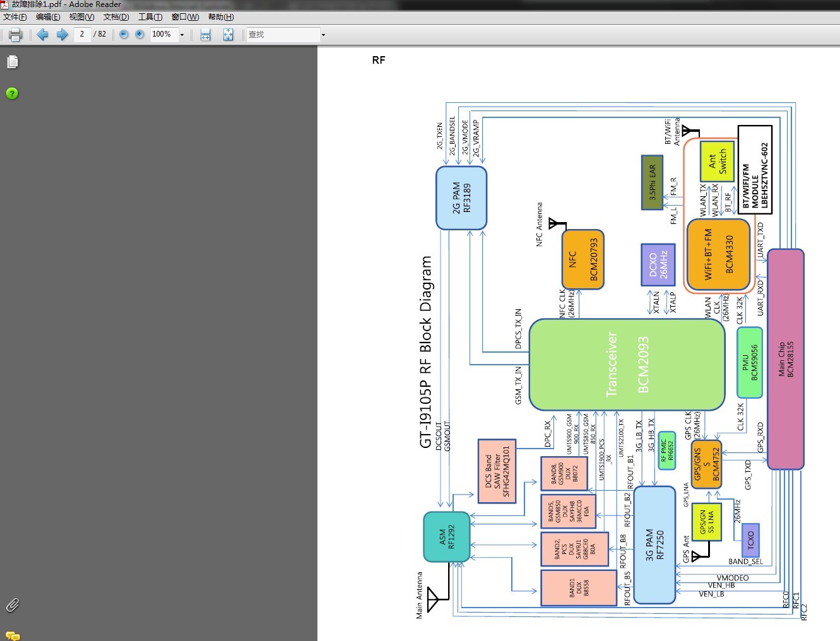The width and height of the screenshot is (840, 641).
Task: Open the zoom percentage dropdown arrow
Action: 182,35
